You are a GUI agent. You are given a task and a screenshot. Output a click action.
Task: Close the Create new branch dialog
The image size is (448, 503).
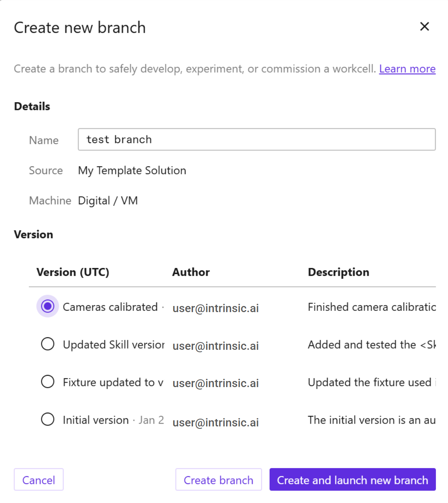[x=424, y=27]
